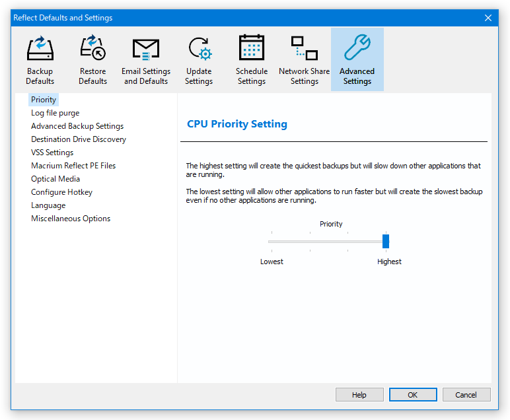
Task: Click the Highest label under slider
Action: click(x=389, y=262)
